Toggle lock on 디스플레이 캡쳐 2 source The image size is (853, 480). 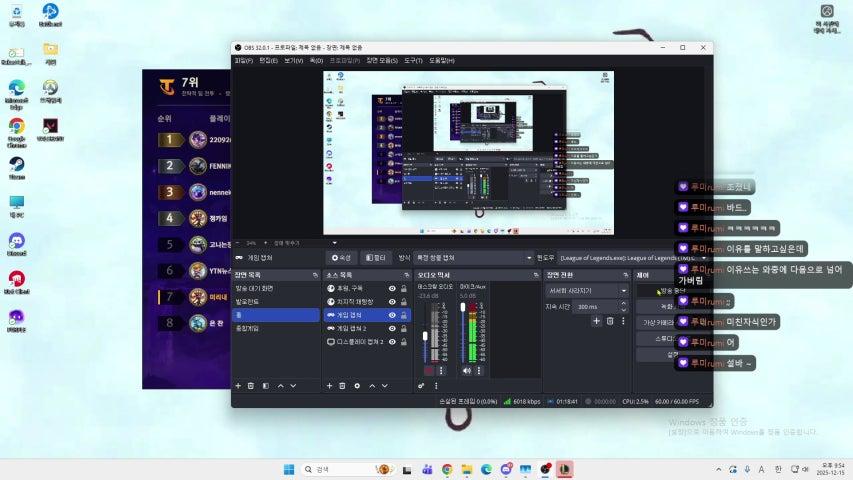(x=403, y=341)
